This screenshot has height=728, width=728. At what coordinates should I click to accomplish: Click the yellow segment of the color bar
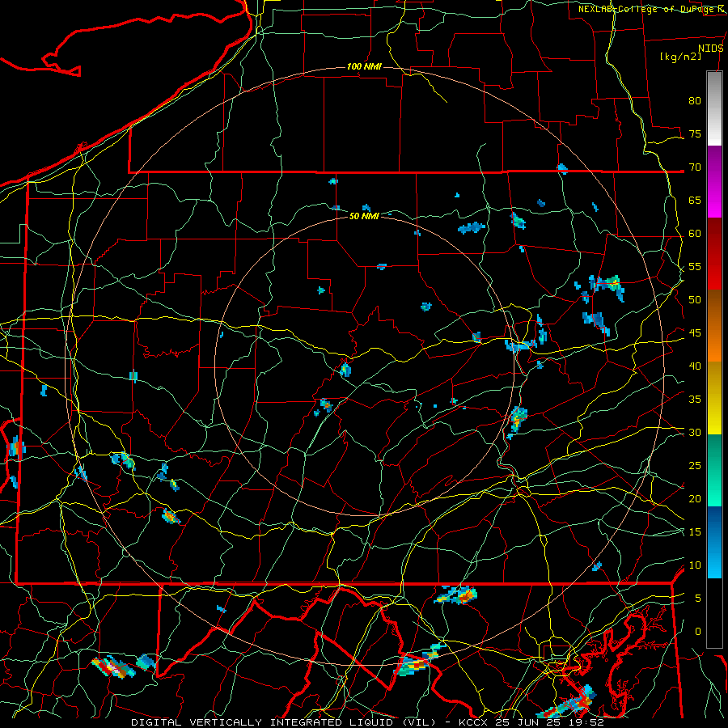(x=714, y=398)
